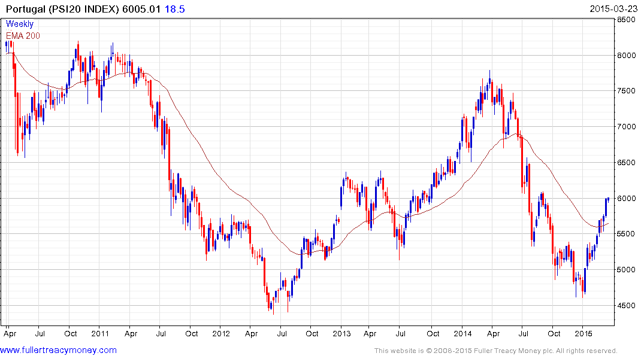Click the 4500 price axis label

pos(627,306)
